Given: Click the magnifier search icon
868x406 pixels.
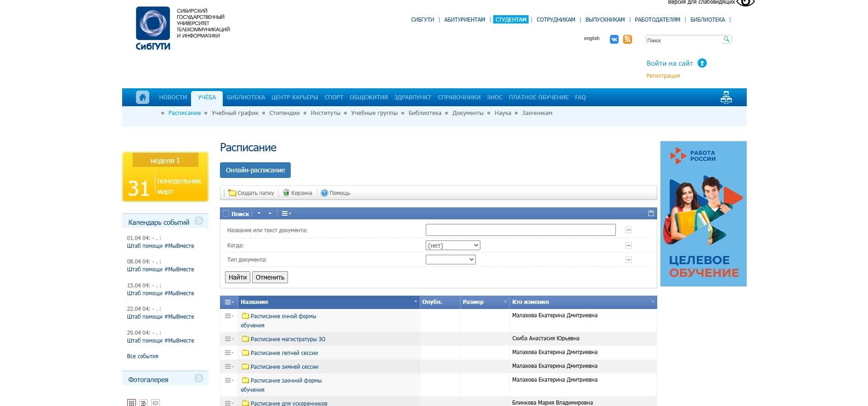Looking at the screenshot, I should click(x=726, y=39).
